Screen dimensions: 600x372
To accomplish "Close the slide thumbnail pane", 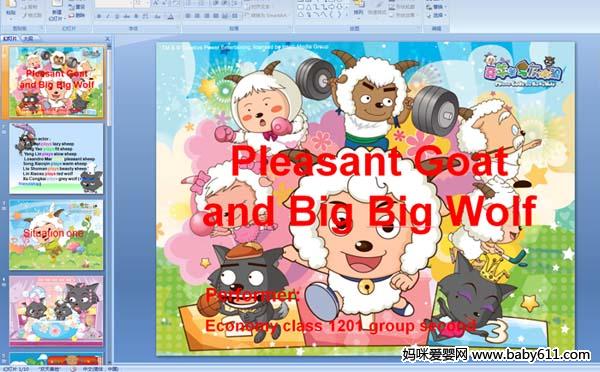I will (x=108, y=38).
